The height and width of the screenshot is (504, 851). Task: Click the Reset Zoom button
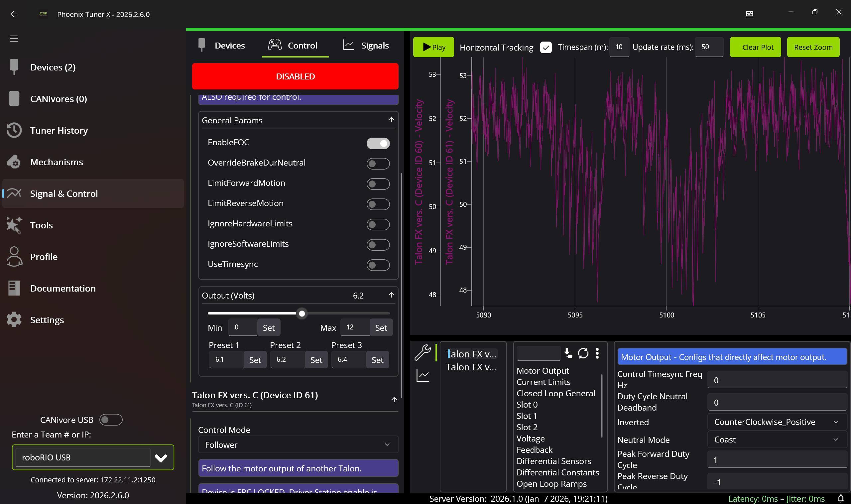[813, 47]
